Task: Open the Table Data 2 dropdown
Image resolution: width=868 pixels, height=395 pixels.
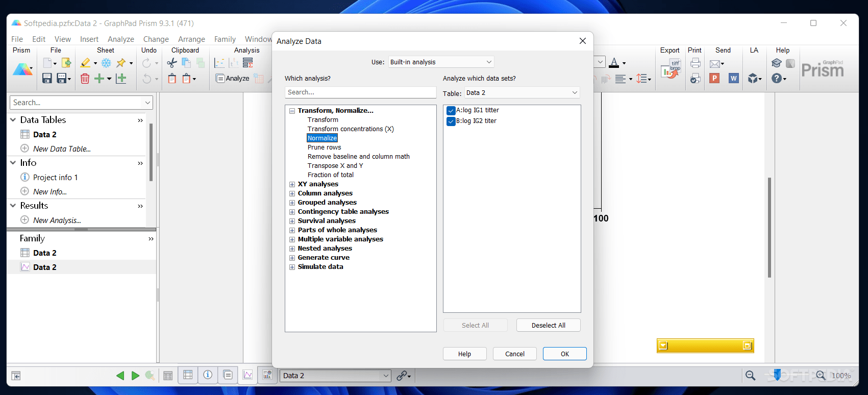Action: coord(522,92)
